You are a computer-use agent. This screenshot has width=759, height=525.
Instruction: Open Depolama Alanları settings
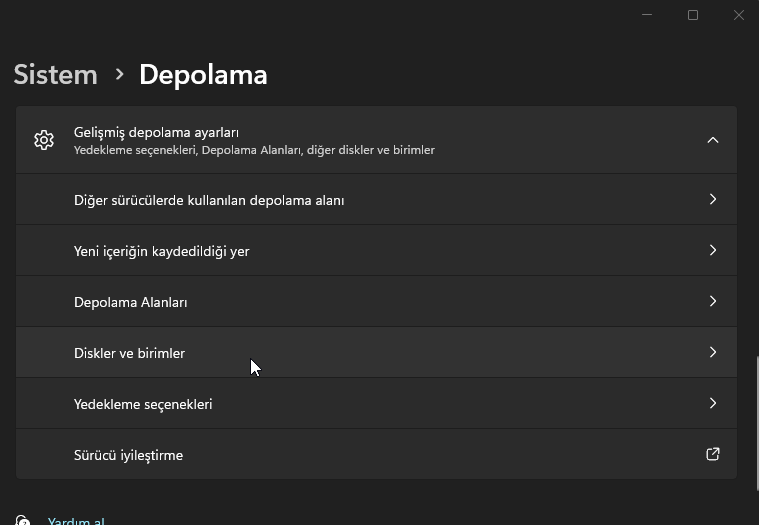coord(131,302)
